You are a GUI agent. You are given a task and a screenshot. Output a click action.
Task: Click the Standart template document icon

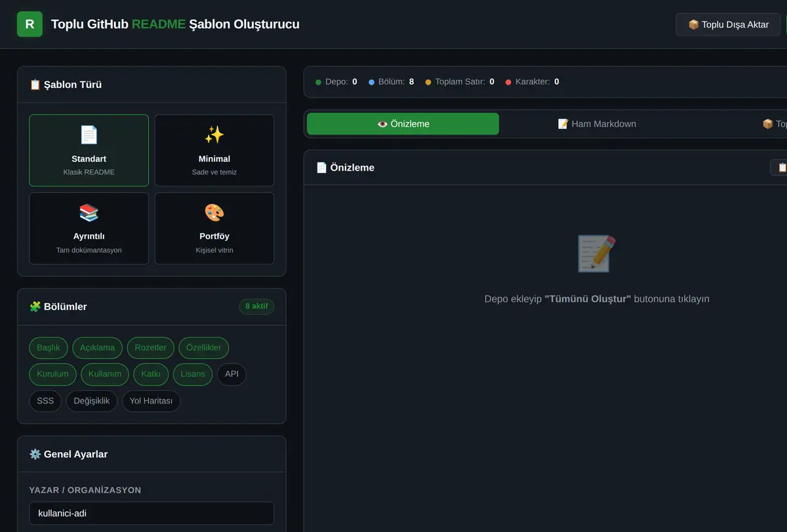[89, 135]
